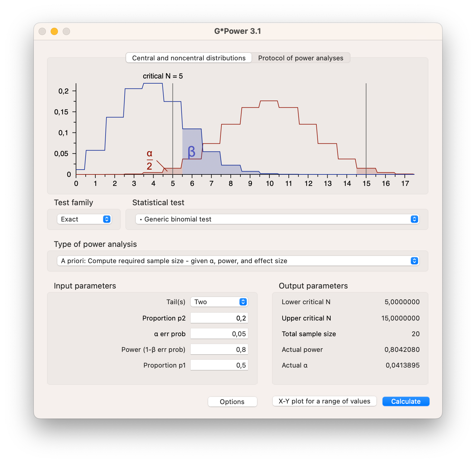476x459 pixels.
Task: Open X-Y plot for a range of values
Action: tap(324, 401)
